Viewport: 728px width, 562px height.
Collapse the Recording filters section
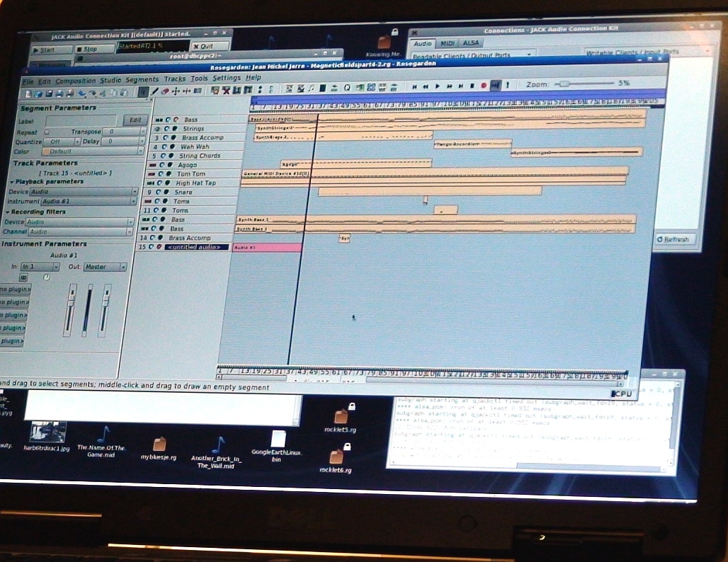point(8,212)
